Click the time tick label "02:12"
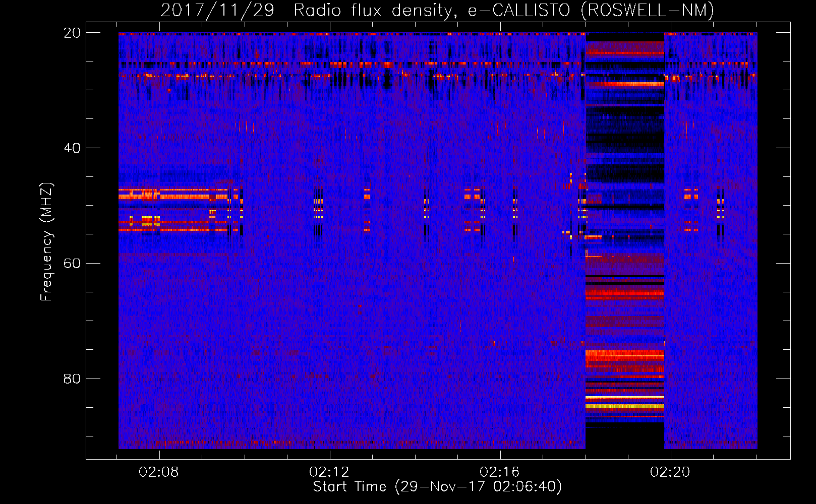 (x=329, y=472)
